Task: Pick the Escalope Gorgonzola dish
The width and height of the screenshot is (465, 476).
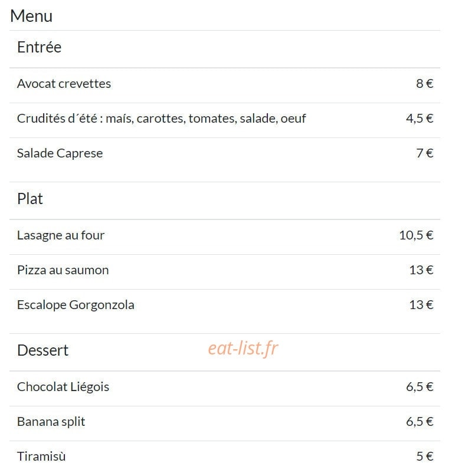Action: (76, 305)
